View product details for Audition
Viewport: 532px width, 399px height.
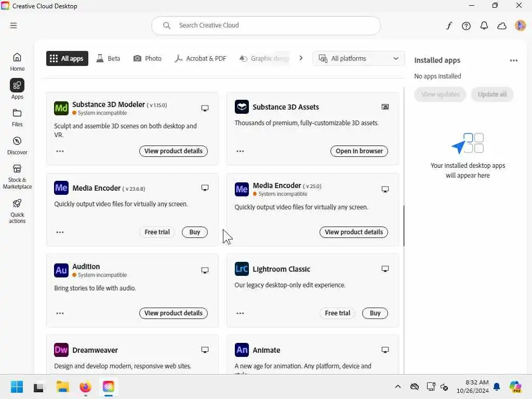(174, 313)
